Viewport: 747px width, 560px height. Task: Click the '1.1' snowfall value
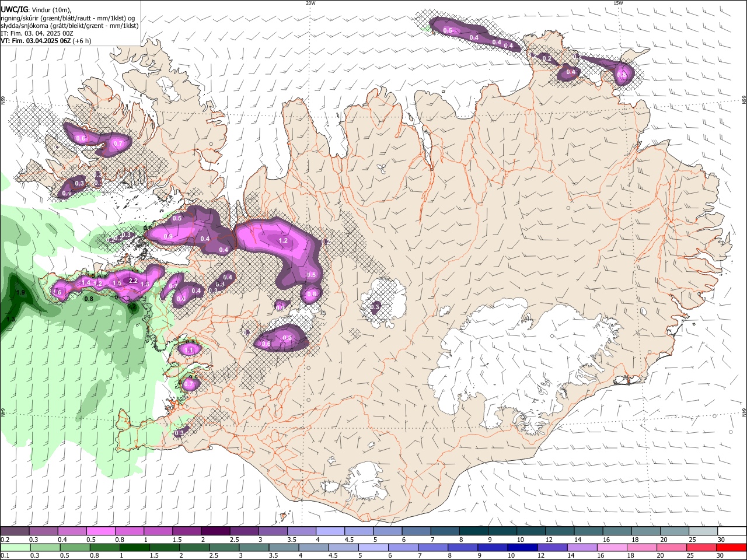point(189,351)
